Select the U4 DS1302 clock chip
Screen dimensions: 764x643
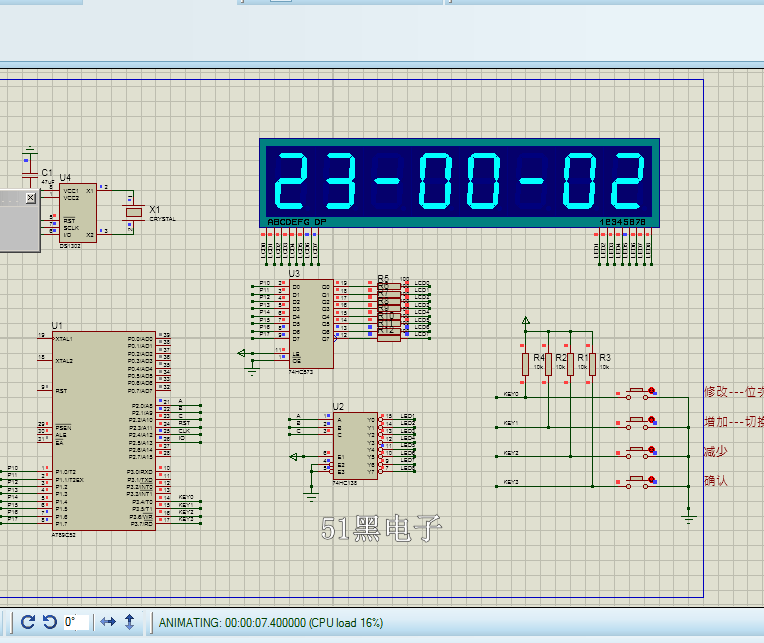(78, 213)
